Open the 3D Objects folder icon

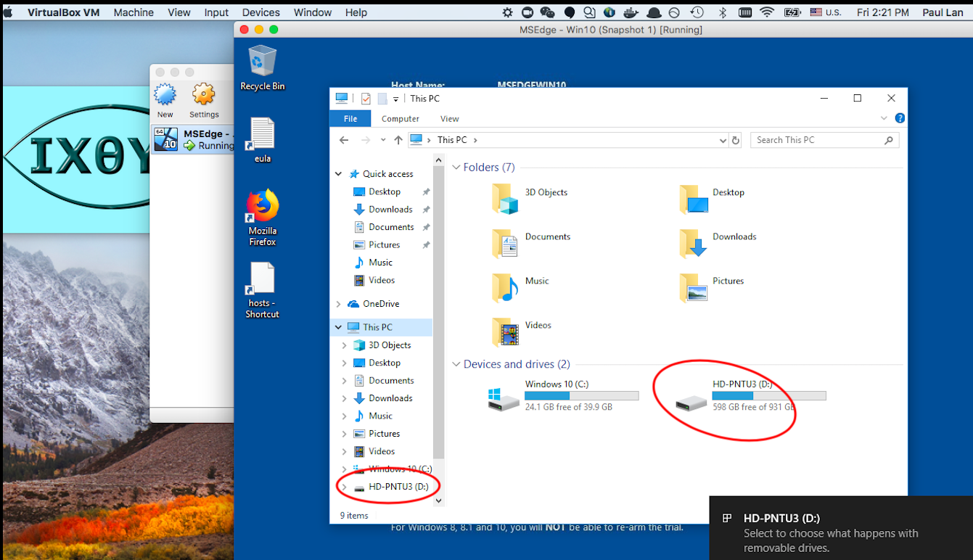[505, 198]
